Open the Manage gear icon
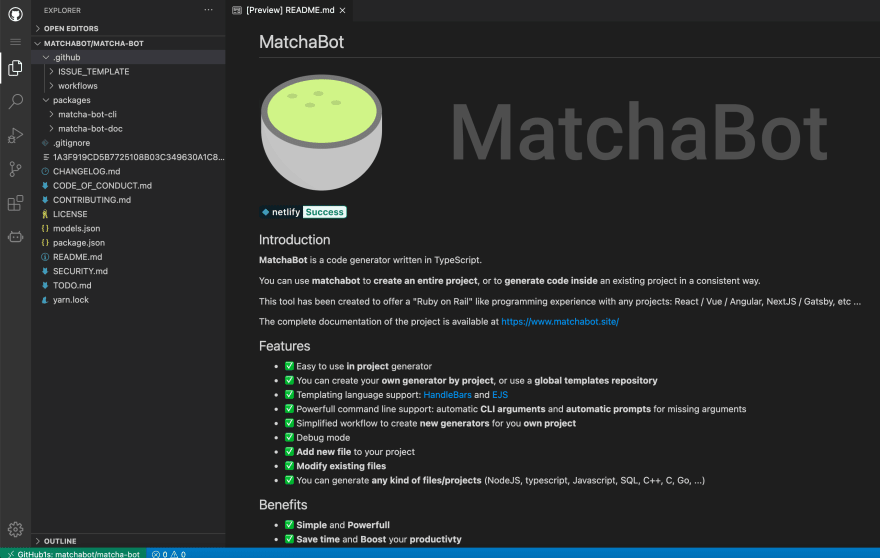 pyautogui.click(x=15, y=529)
